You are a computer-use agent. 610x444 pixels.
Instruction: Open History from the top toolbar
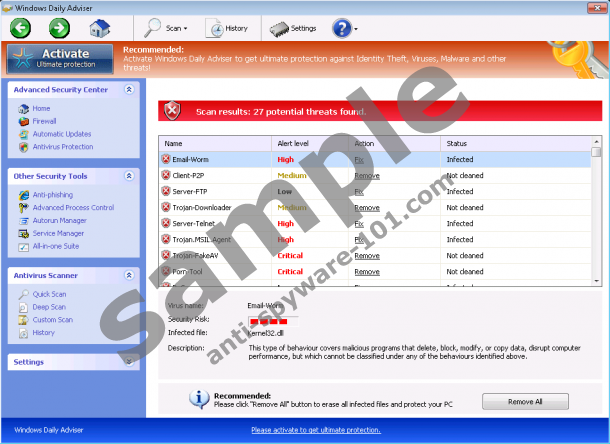(x=227, y=28)
